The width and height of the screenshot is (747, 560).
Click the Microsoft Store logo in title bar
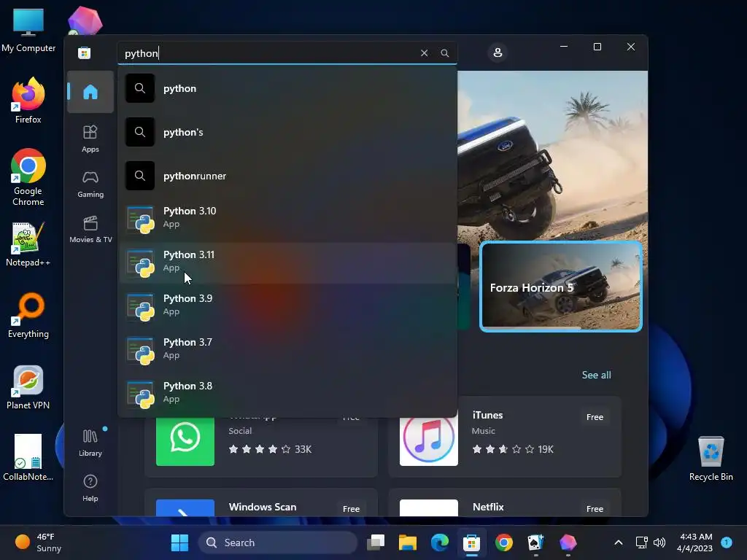(85, 52)
